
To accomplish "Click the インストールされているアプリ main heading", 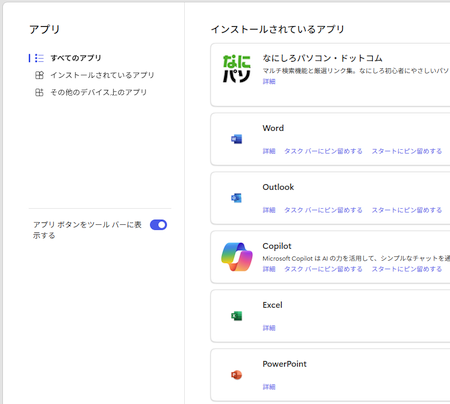I will point(277,29).
